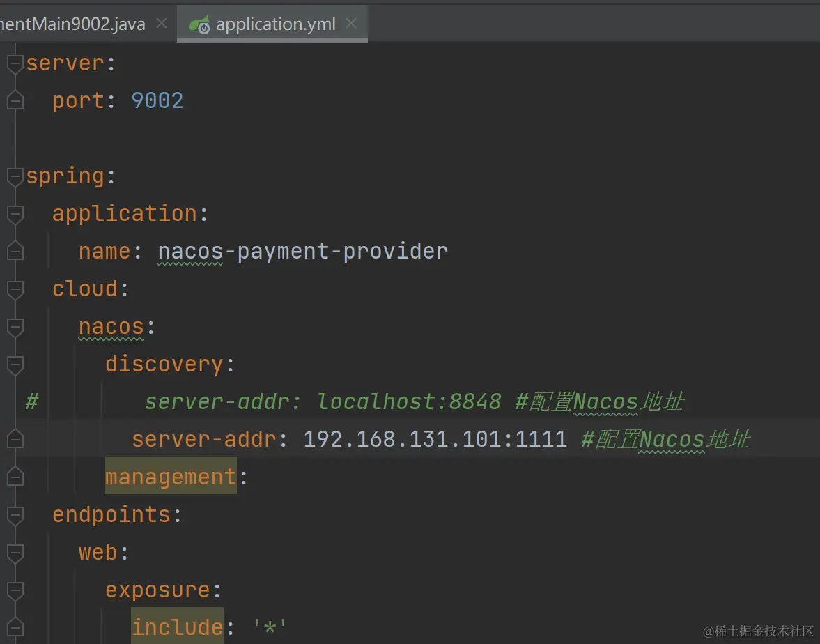Close the PaymentMain9002.java tab
The height and width of the screenshot is (644, 820).
coord(162,24)
